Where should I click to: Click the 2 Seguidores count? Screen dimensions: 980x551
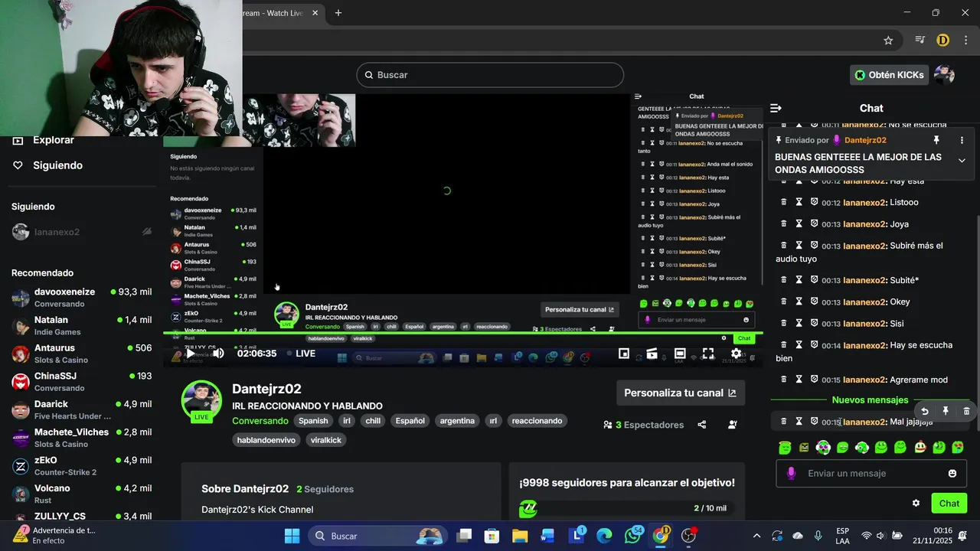(x=325, y=489)
